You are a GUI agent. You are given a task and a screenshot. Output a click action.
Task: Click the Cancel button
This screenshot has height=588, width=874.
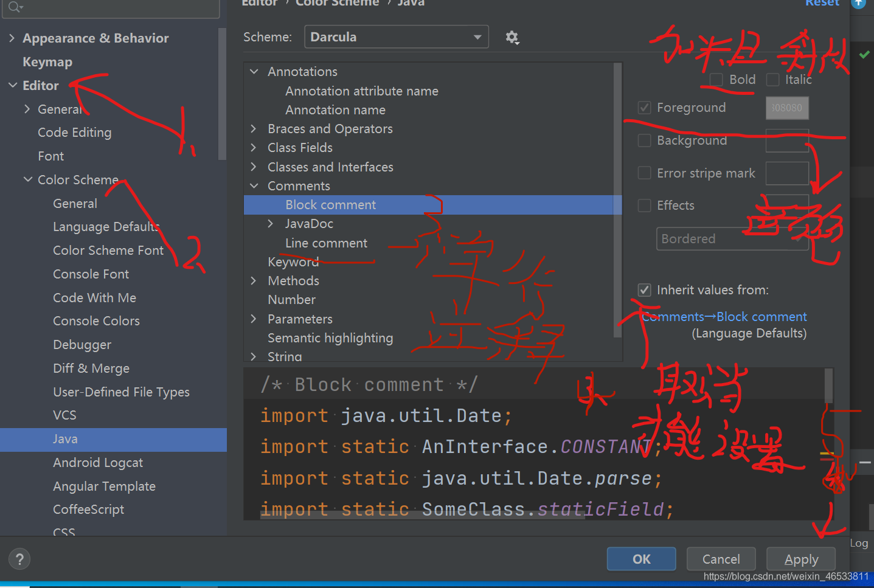721,559
